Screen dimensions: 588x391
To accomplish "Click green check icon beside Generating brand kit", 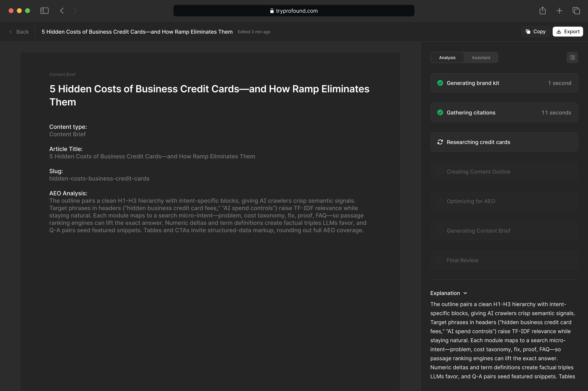I will [x=440, y=83].
